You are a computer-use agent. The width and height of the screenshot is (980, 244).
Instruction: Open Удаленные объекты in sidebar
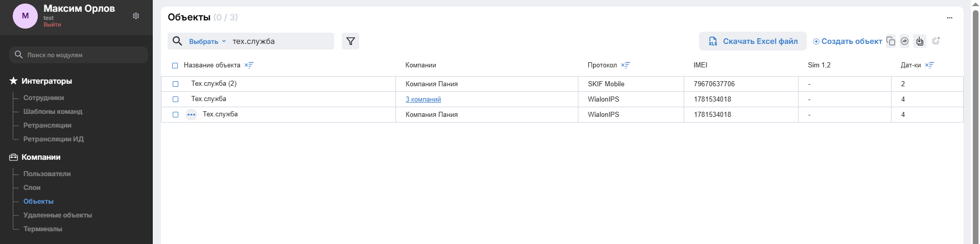pyautogui.click(x=58, y=215)
